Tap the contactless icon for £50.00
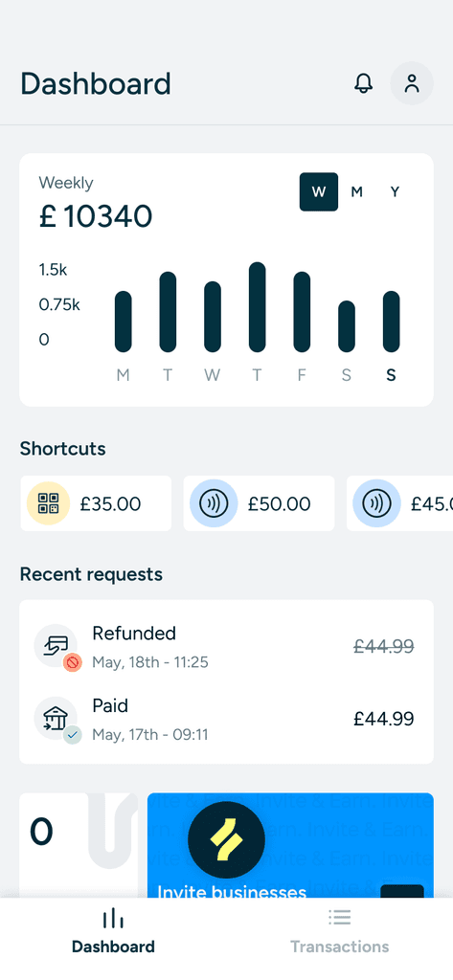The image size is (453, 980). click(214, 503)
